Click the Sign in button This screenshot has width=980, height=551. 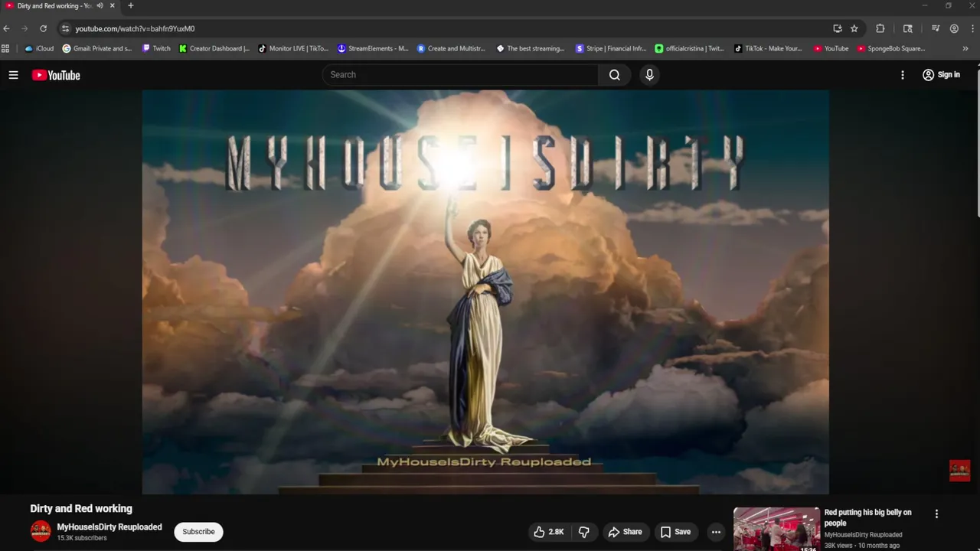pyautogui.click(x=941, y=75)
